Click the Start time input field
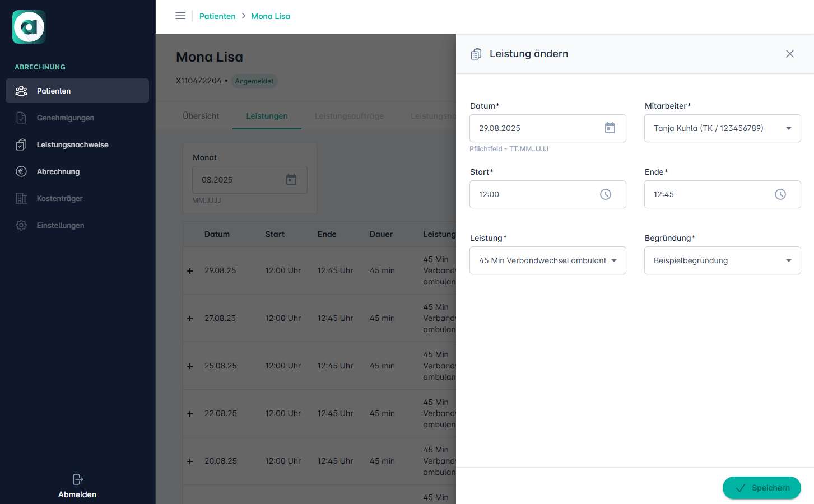 [532, 194]
